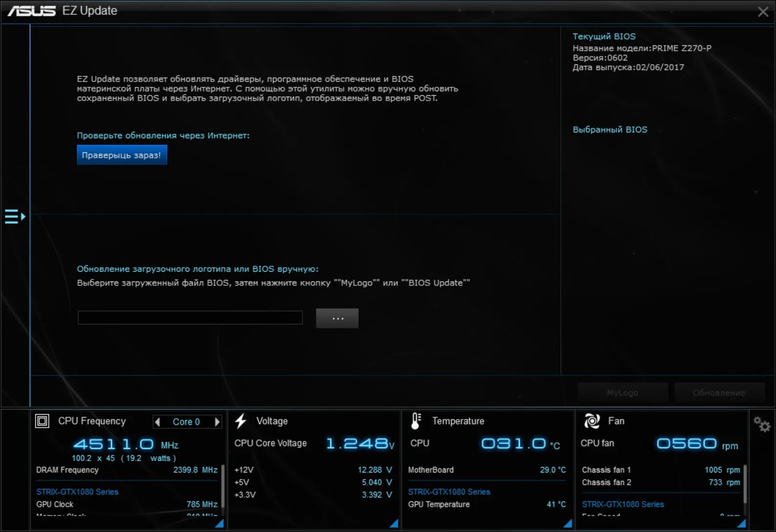Click model name text 'PRIME Z270-P'
Image resolution: width=776 pixels, height=532 pixels.
682,48
